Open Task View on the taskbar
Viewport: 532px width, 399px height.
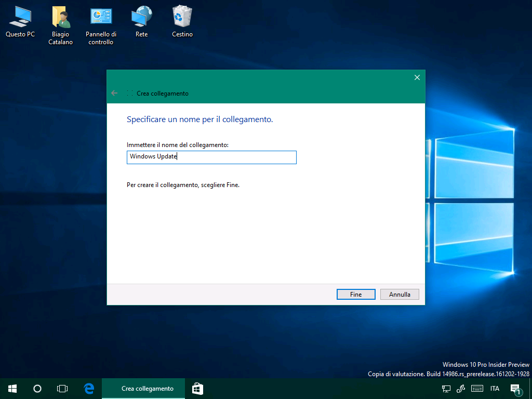(62, 389)
